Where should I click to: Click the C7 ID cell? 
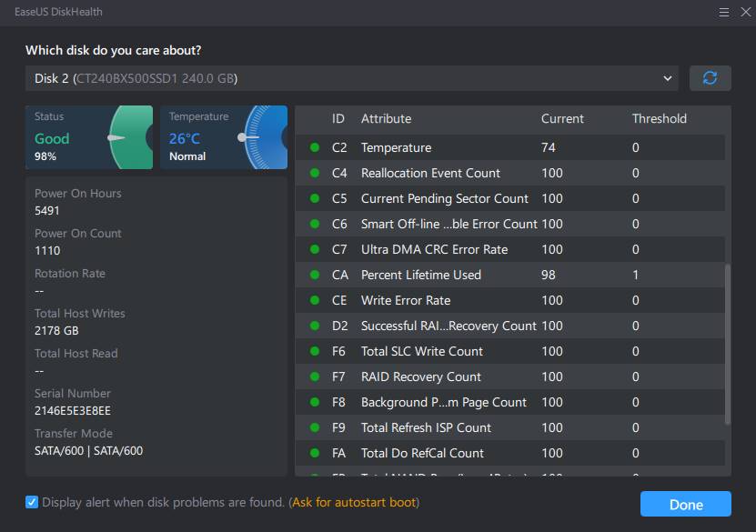pos(339,249)
